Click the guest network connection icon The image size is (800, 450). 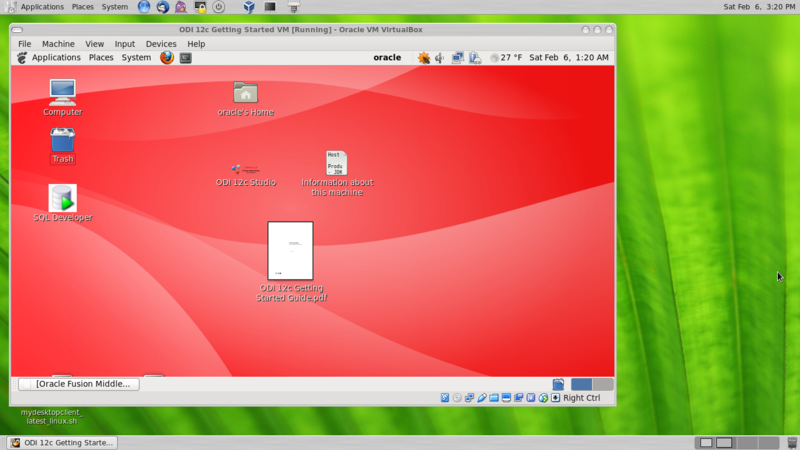pyautogui.click(x=458, y=58)
